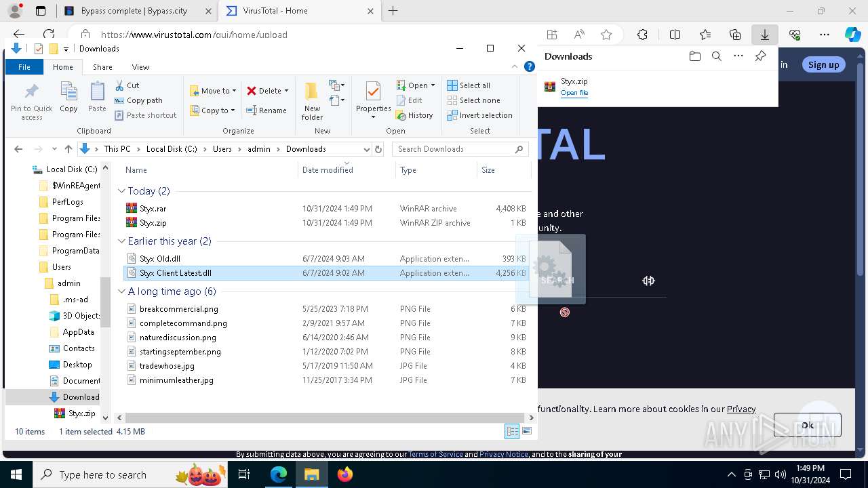
Task: Click the Rename ribbon button
Action: pyautogui.click(x=267, y=110)
